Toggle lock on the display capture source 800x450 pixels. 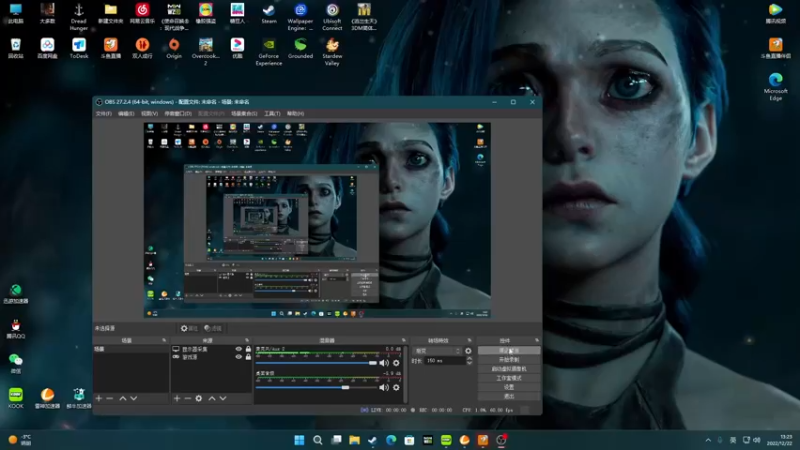(x=248, y=349)
